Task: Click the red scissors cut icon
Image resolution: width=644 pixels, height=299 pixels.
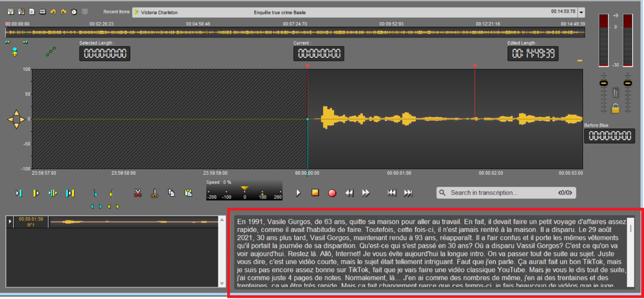Action: (x=138, y=193)
